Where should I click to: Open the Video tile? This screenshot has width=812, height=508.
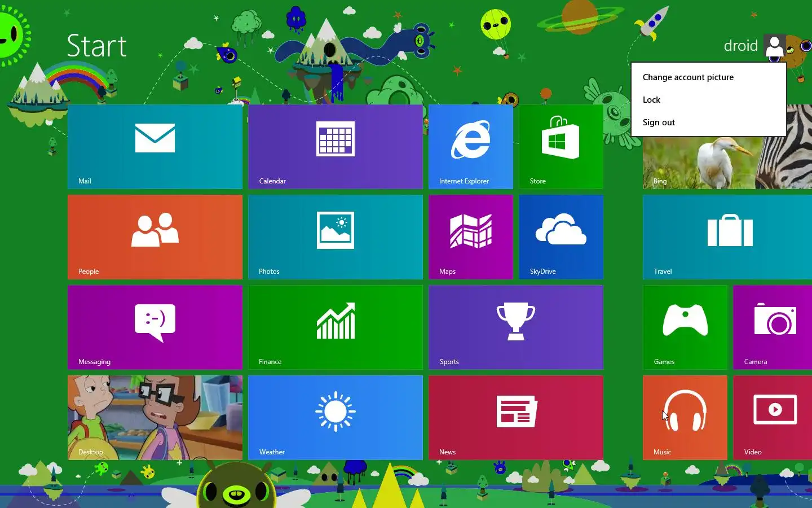tap(773, 418)
